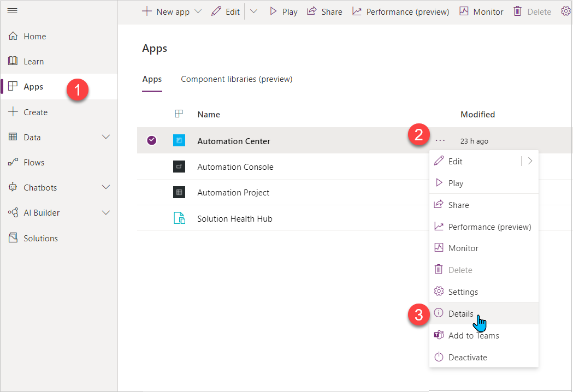Open the Edit submenu arrow in the context menu
Screen dimensions: 573x392
click(x=530, y=161)
